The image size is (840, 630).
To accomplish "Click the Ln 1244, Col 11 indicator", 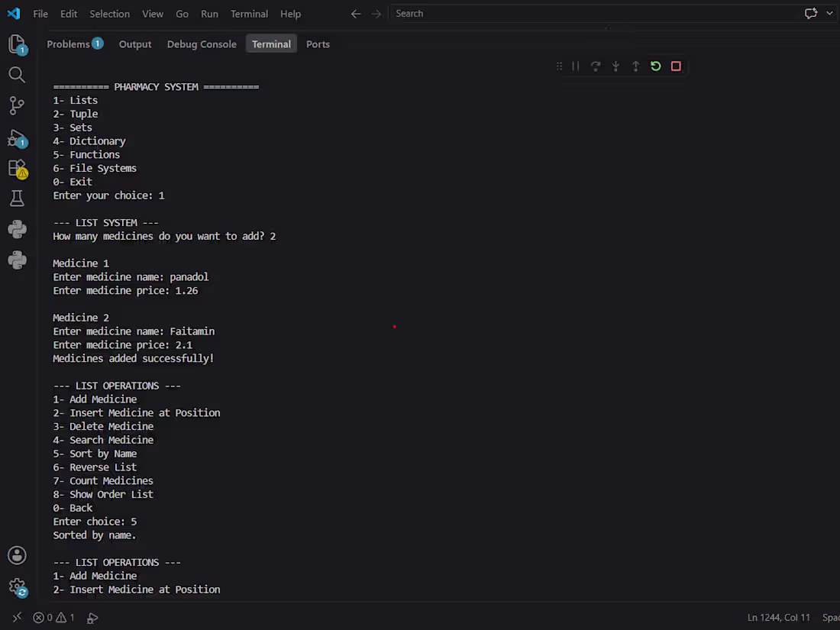I will [778, 618].
